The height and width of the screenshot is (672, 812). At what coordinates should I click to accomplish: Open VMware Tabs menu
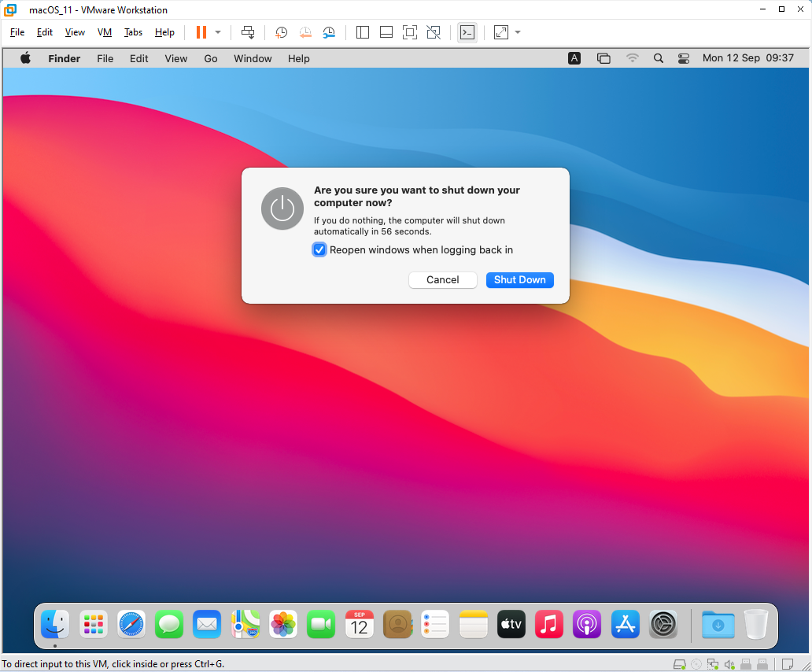(x=133, y=32)
